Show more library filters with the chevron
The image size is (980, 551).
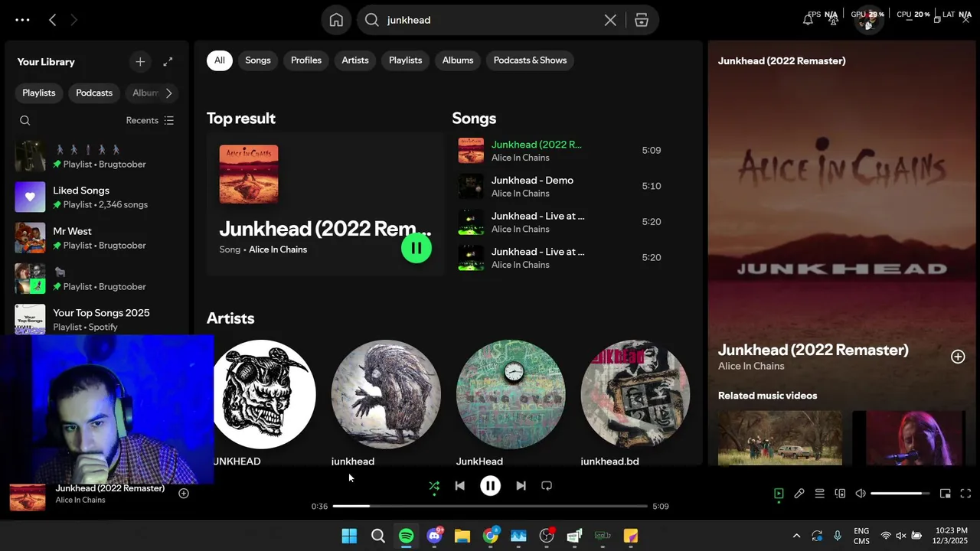(x=168, y=93)
